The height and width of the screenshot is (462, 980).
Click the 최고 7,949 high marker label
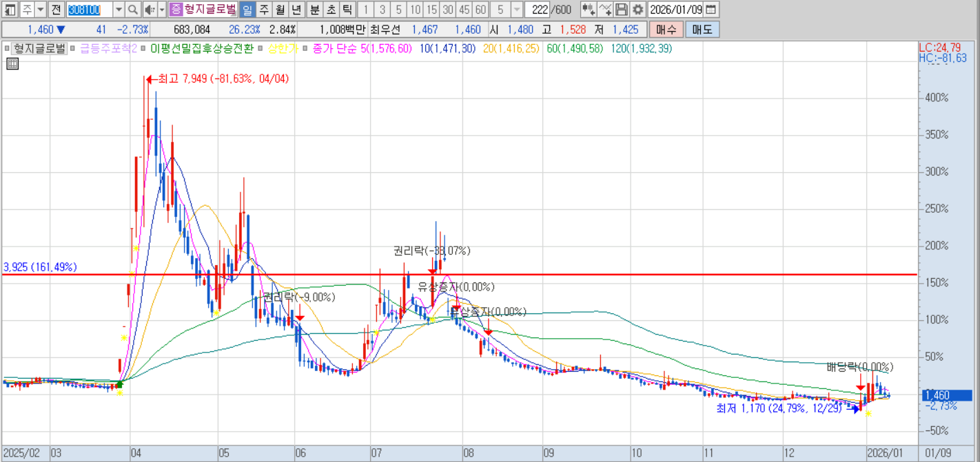click(x=223, y=78)
